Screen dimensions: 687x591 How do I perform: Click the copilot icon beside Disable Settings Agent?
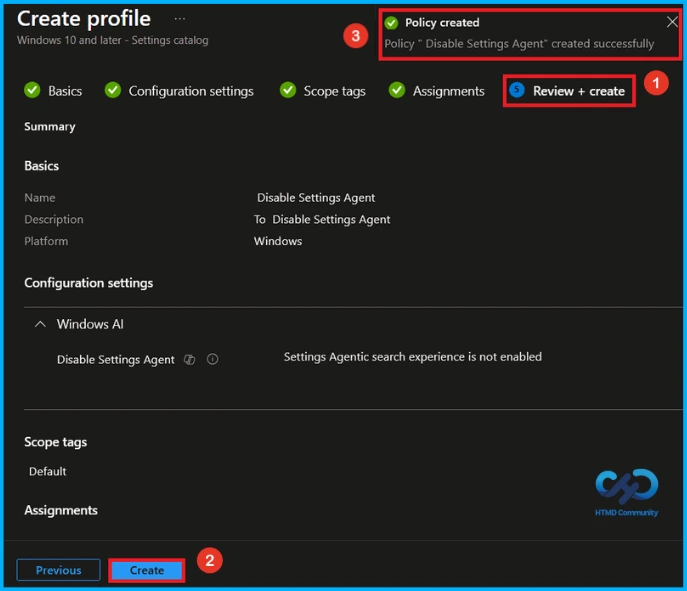(x=189, y=360)
